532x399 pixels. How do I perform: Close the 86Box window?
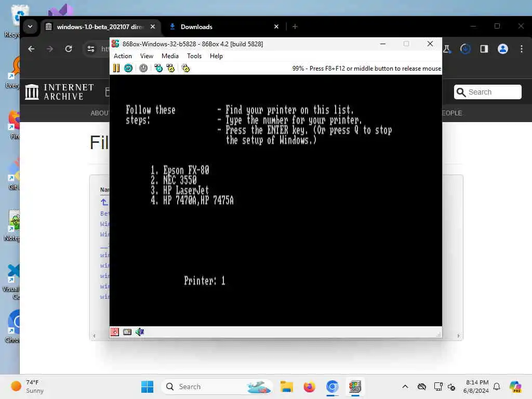[x=430, y=44]
